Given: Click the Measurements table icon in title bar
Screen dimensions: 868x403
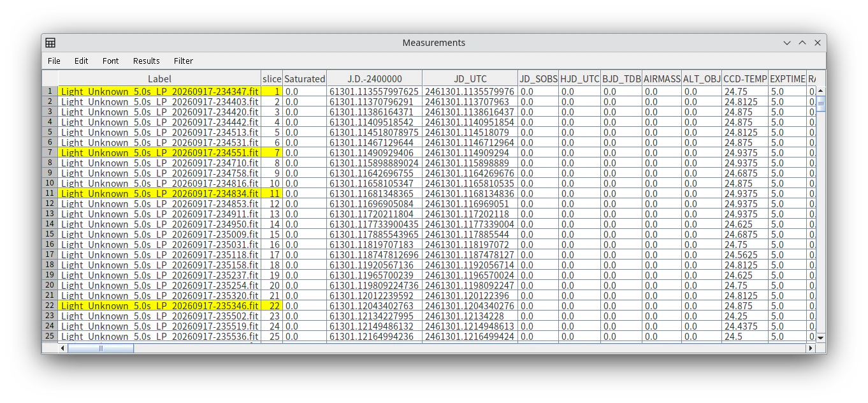Looking at the screenshot, I should (x=50, y=43).
